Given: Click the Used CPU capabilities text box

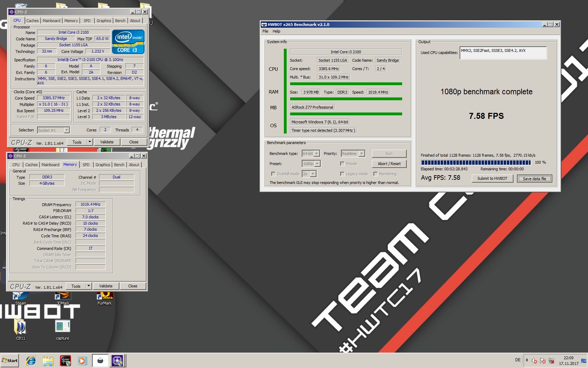Looking at the screenshot, I should (503, 53).
